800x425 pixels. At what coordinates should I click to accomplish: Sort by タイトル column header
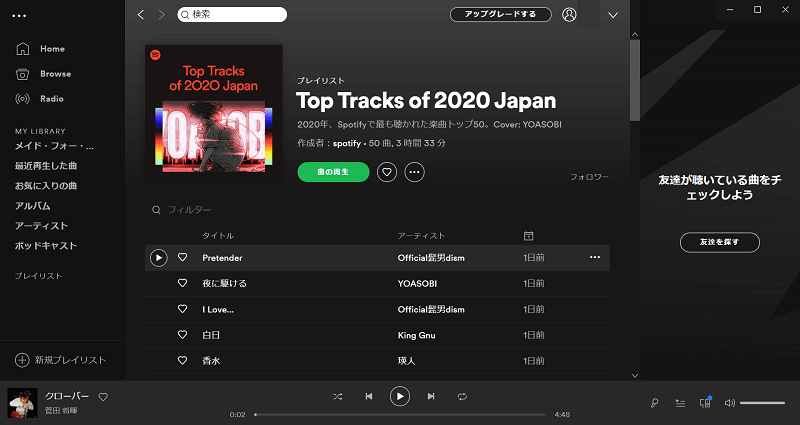tap(218, 236)
